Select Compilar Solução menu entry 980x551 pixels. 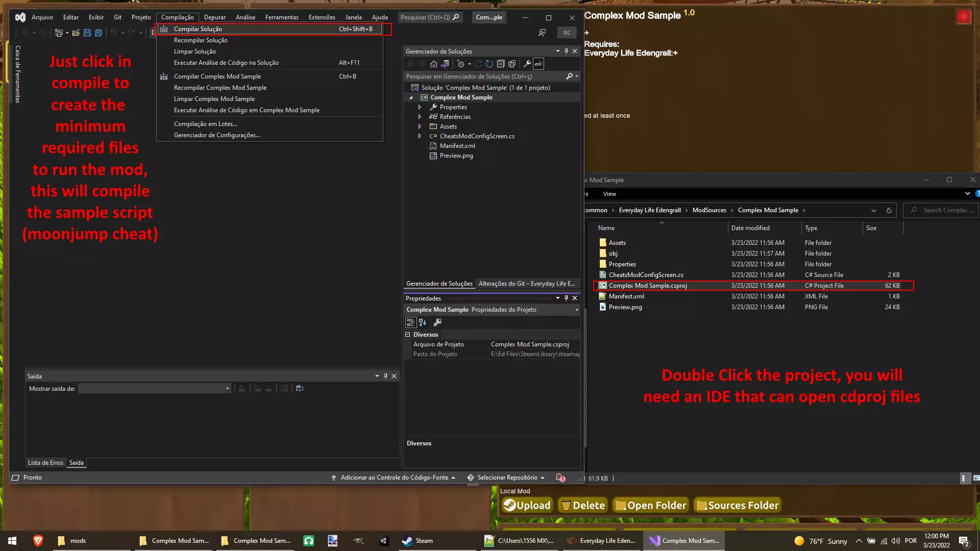[198, 29]
